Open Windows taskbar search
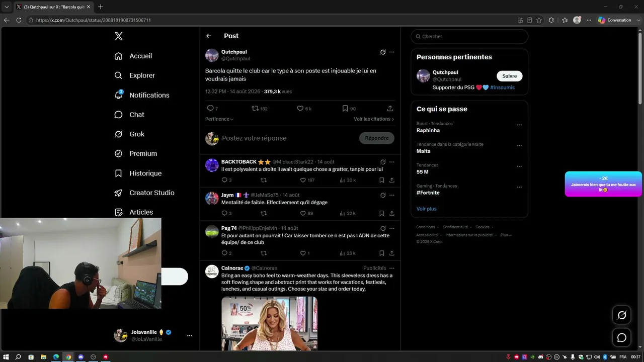644x362 pixels. click(x=18, y=357)
